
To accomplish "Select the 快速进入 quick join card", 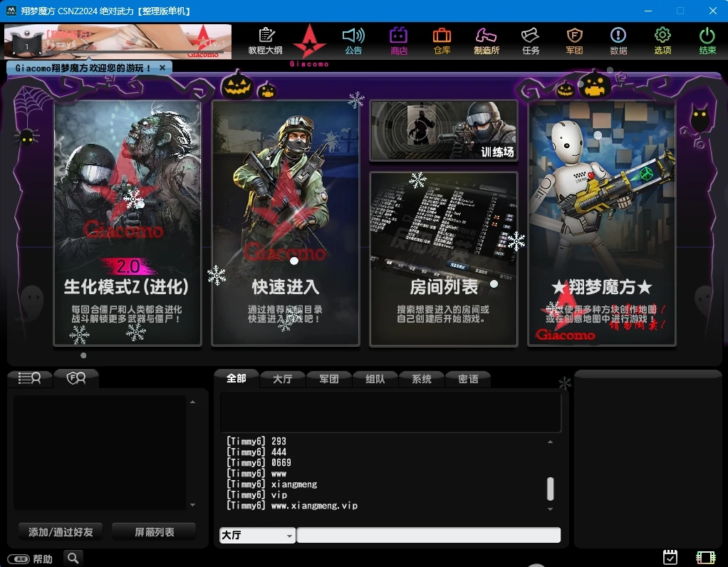I will click(286, 224).
